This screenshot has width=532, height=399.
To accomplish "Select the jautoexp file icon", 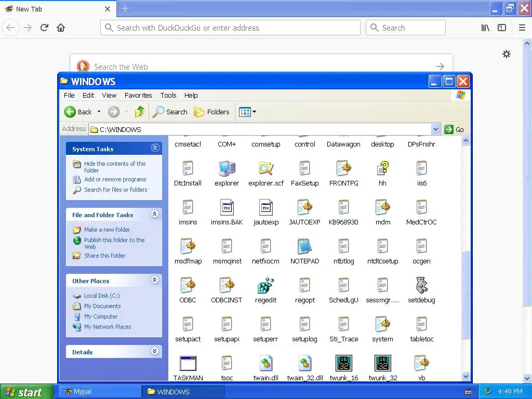I will (265, 207).
